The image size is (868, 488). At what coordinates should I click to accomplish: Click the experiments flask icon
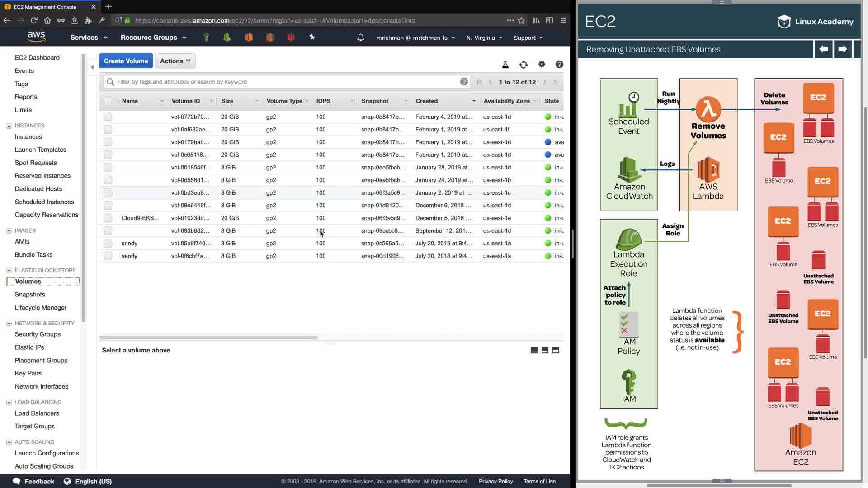(505, 65)
